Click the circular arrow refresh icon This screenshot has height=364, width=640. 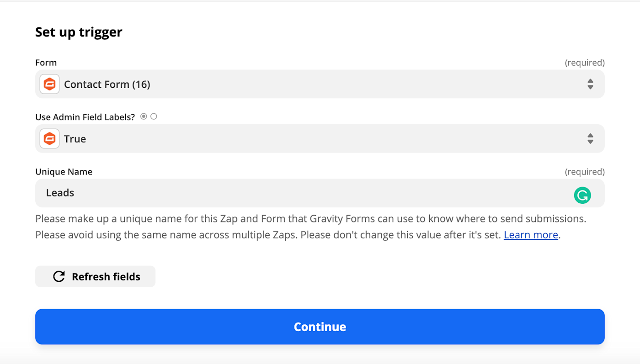(x=59, y=276)
